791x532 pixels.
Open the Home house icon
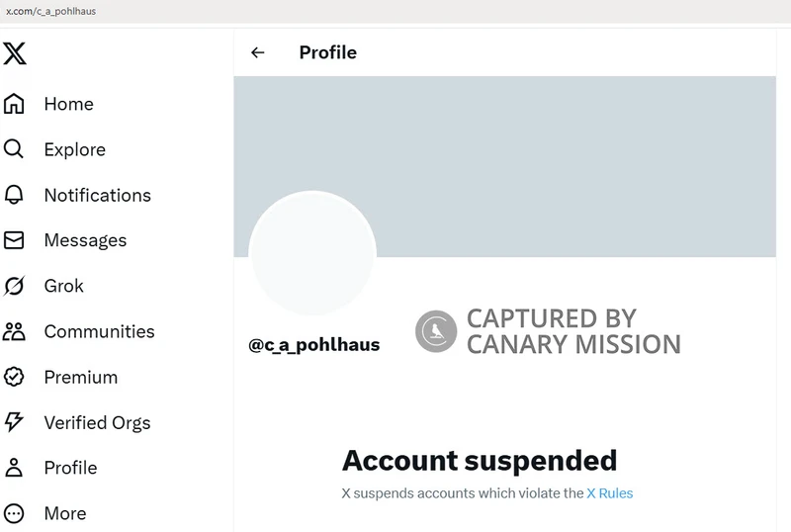coord(14,104)
